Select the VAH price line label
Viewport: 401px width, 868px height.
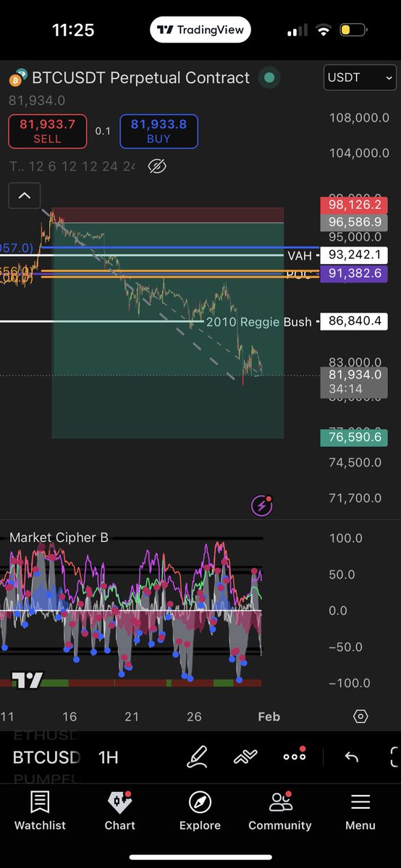tap(300, 255)
